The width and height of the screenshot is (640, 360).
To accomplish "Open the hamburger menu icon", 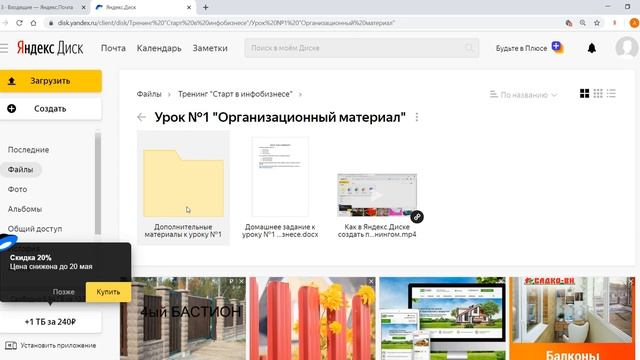I will 4,48.
